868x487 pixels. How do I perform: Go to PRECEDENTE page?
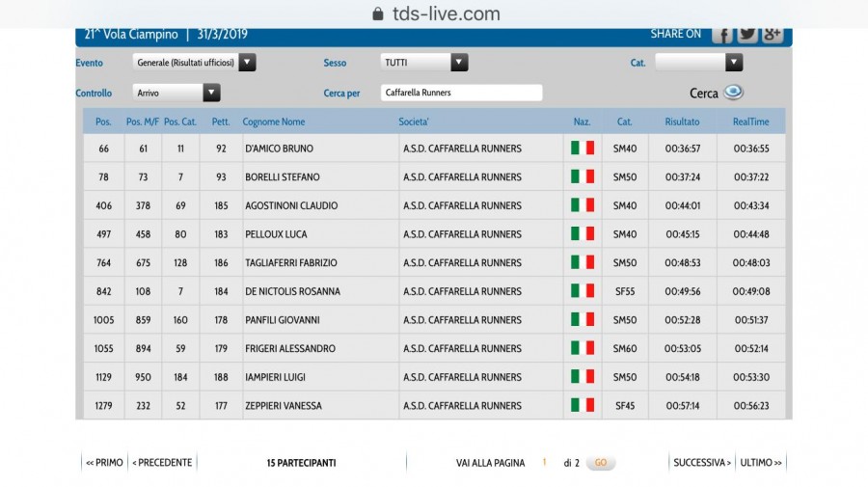click(x=162, y=463)
